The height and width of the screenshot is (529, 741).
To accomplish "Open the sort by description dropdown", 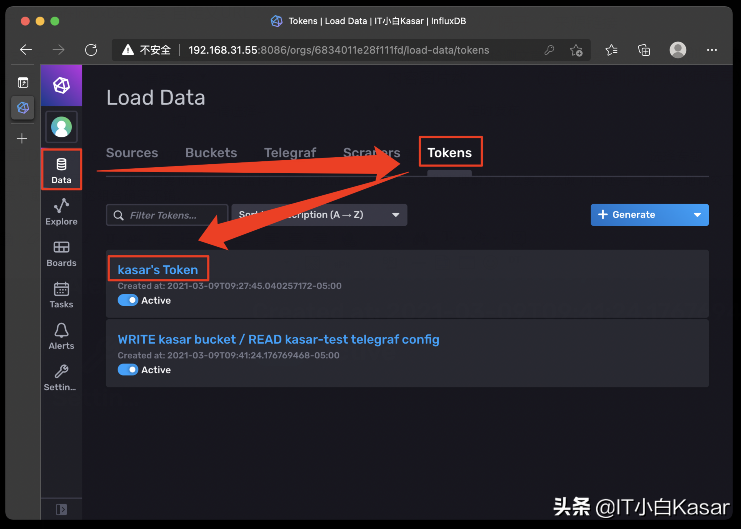I will pyautogui.click(x=319, y=215).
